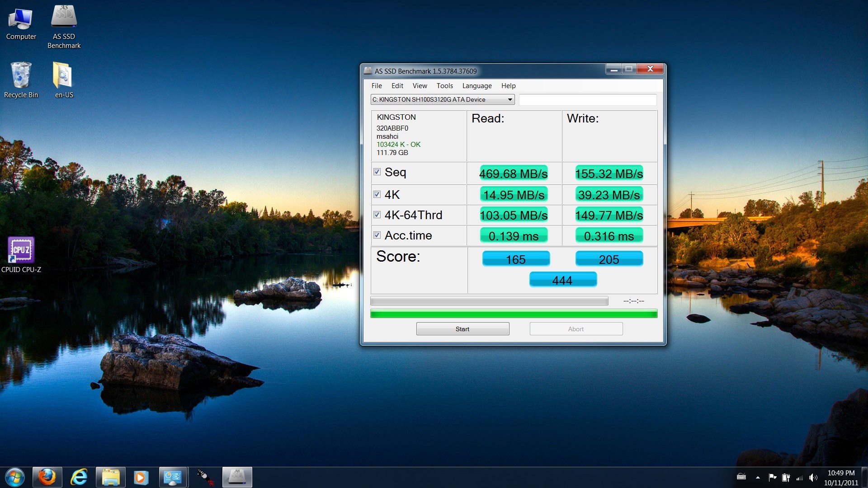Click the green 103424 K - OK text
The width and height of the screenshot is (868, 488).
point(398,145)
